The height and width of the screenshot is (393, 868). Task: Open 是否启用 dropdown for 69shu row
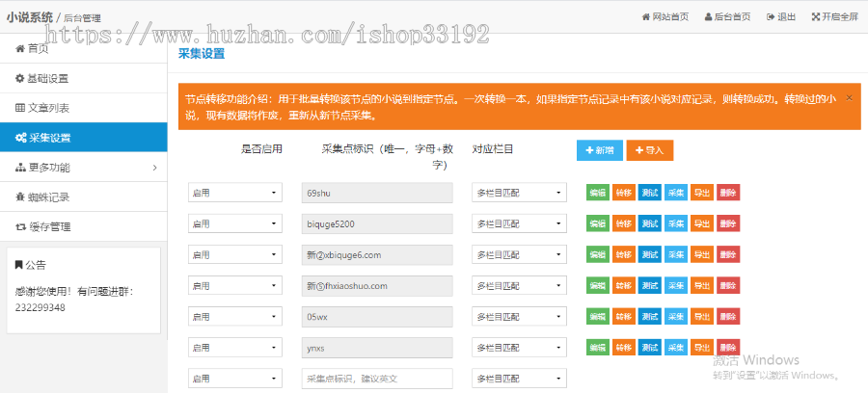pyautogui.click(x=235, y=193)
